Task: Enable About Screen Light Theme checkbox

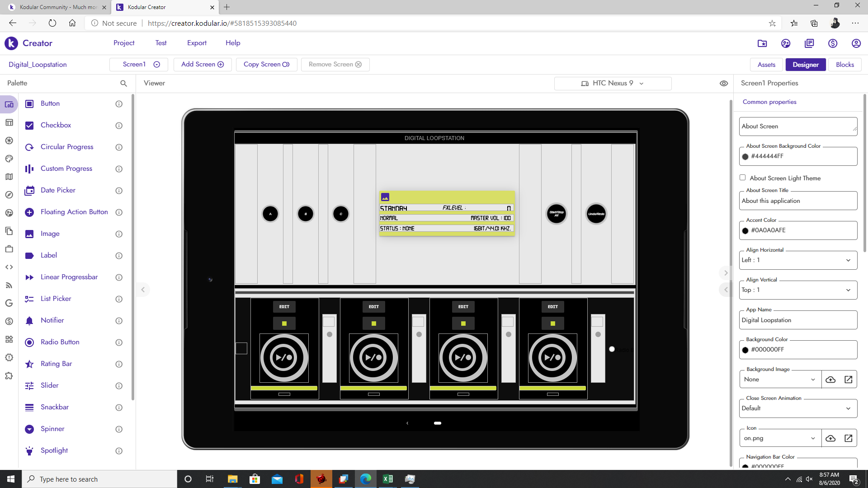Action: (742, 178)
